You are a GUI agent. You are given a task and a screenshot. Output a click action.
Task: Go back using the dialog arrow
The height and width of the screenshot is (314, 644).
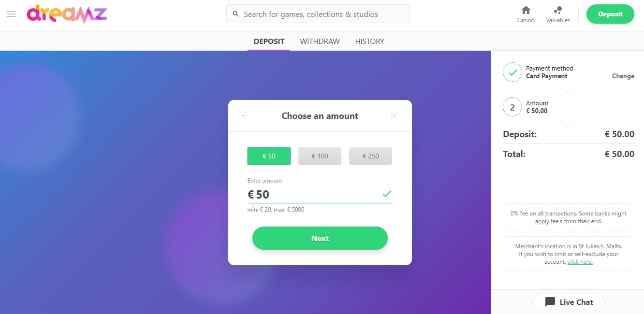(x=246, y=115)
